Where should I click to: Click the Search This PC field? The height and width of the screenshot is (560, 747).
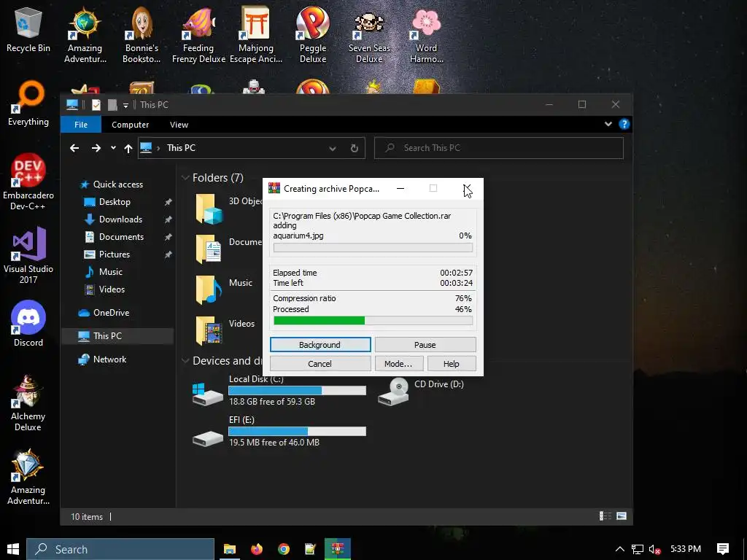pyautogui.click(x=498, y=148)
